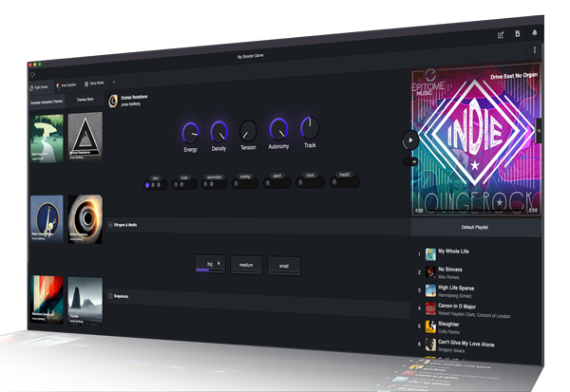The image size is (570, 392).
Task: Click the Canon in D Major cover icon
Action: pyautogui.click(x=430, y=308)
